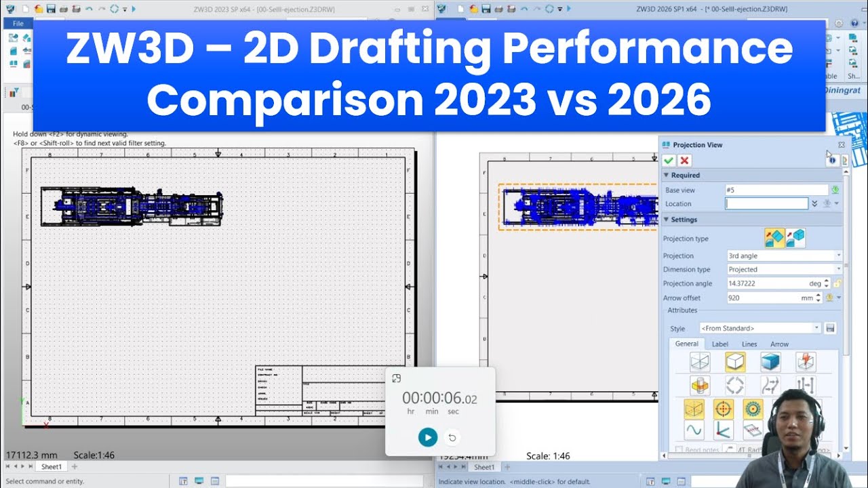The image size is (868, 488).
Task: Toggle Bend notes checkbox
Action: pos(679,450)
